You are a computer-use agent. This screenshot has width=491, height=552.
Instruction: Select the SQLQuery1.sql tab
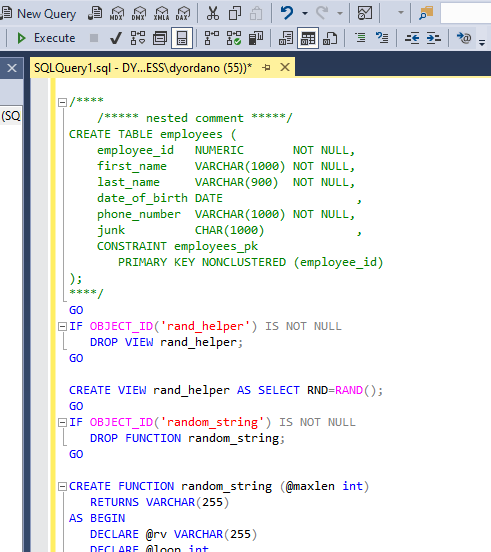[143, 68]
